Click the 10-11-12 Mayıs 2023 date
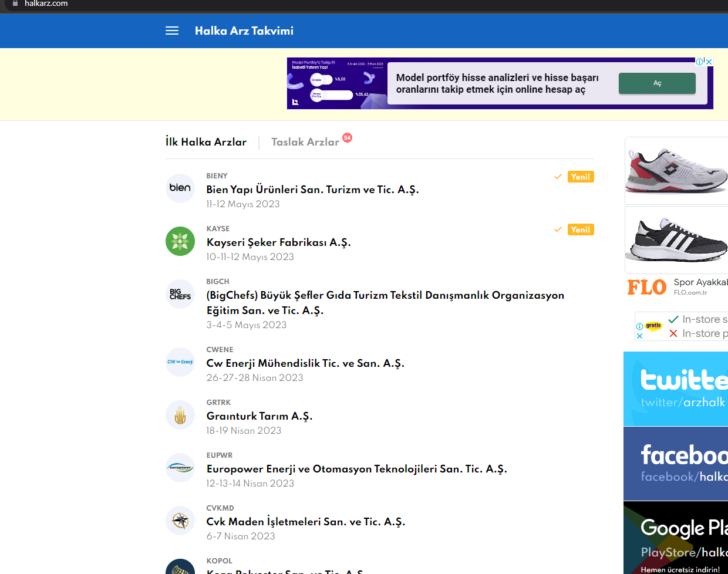This screenshot has width=728, height=574. click(250, 257)
